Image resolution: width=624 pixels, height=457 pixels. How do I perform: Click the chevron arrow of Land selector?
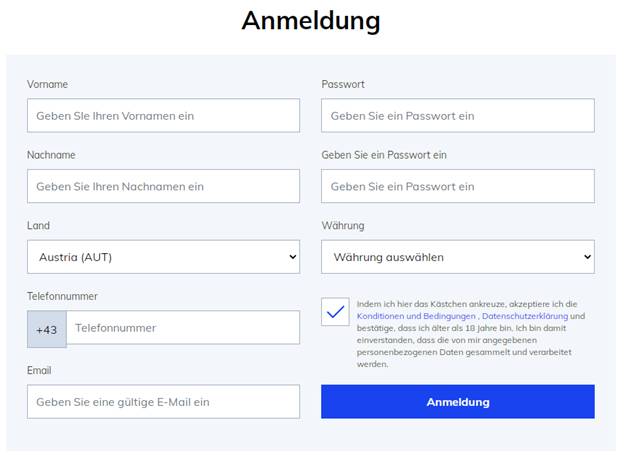292,257
